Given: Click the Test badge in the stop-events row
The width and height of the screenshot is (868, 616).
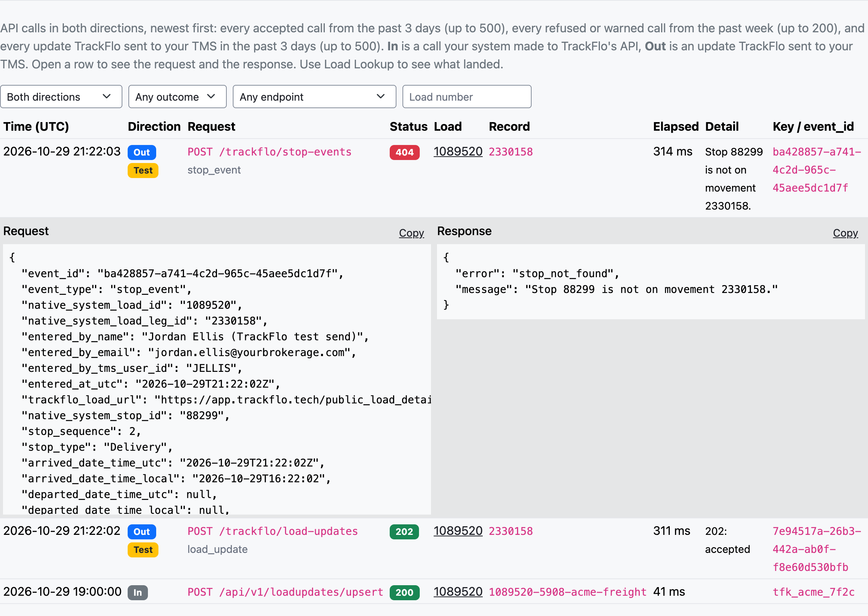Looking at the screenshot, I should click(x=143, y=171).
